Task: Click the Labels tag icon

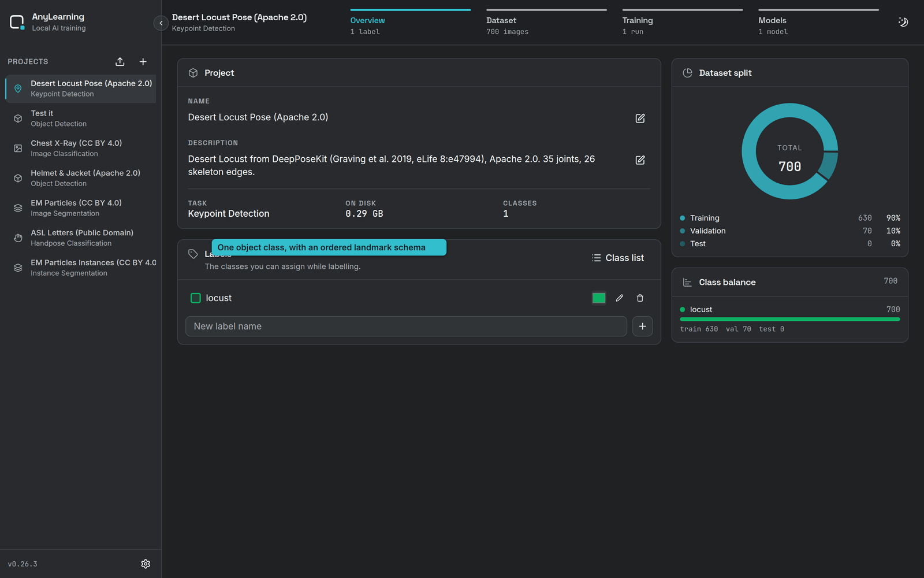Action: point(193,254)
